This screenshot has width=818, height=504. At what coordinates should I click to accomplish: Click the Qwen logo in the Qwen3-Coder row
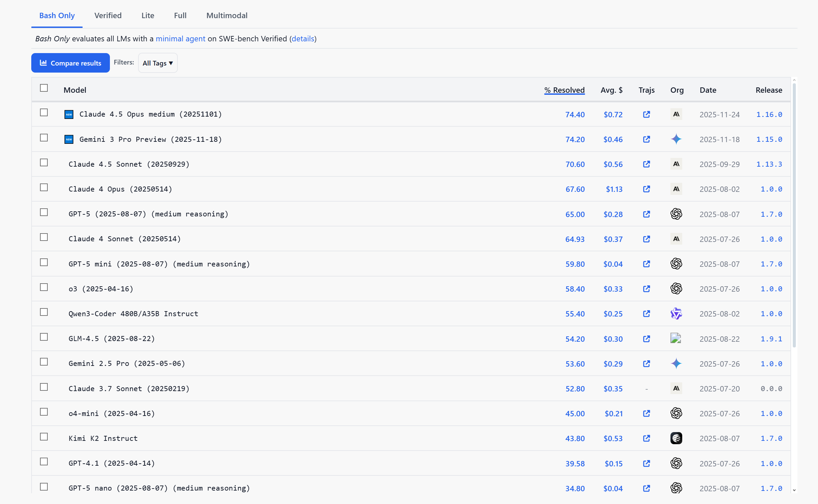coord(676,314)
